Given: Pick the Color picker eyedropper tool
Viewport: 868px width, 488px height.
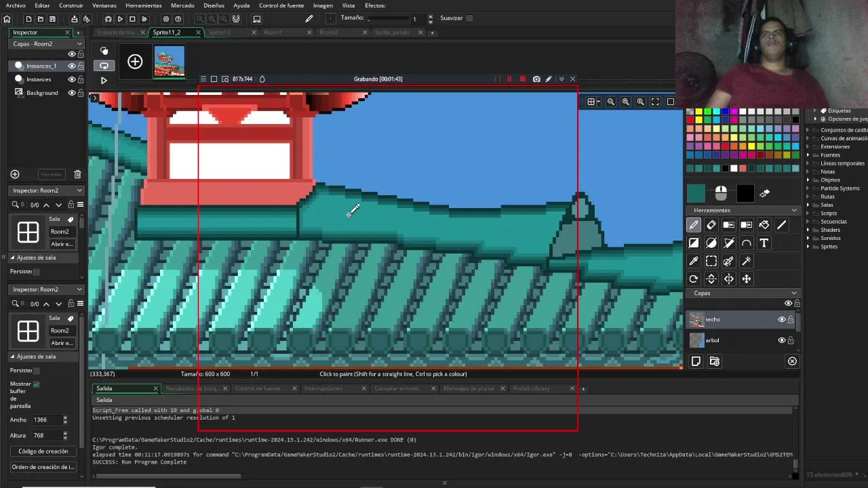Looking at the screenshot, I should (x=694, y=261).
